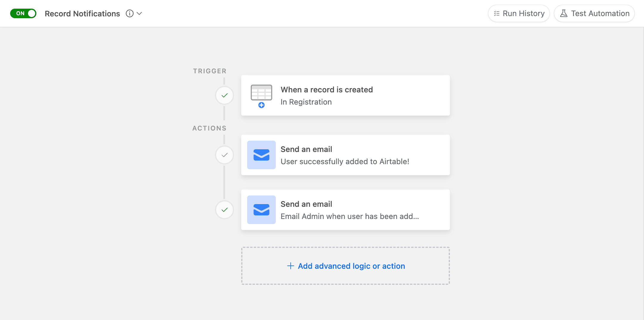Screen dimensions: 644x320
Task: Expand the Record Notifications title dropdown
Action: tap(139, 13)
